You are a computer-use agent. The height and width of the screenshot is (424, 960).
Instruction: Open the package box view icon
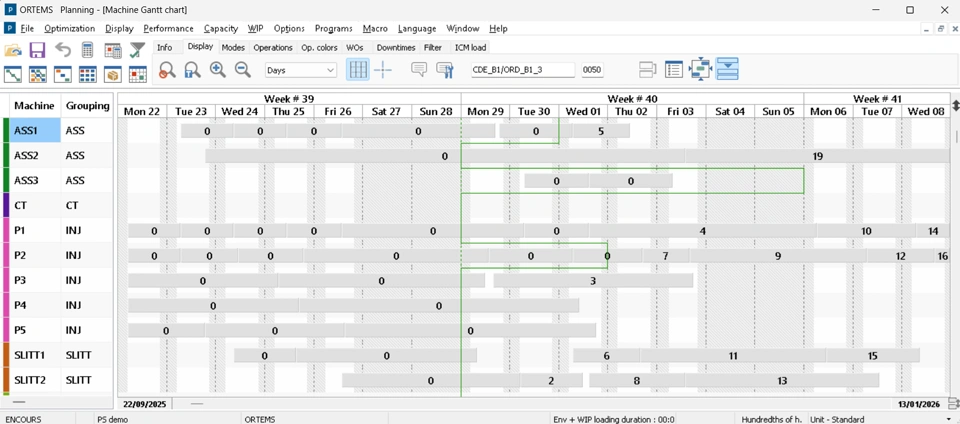(113, 74)
